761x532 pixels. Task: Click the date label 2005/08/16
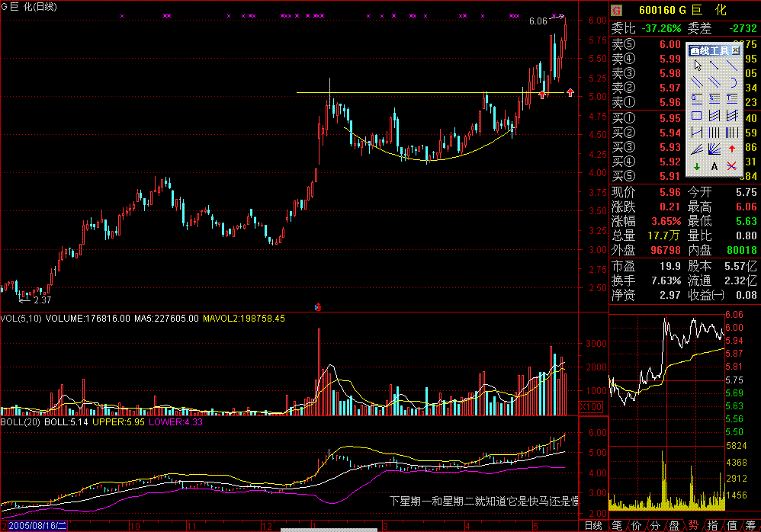tap(37, 526)
